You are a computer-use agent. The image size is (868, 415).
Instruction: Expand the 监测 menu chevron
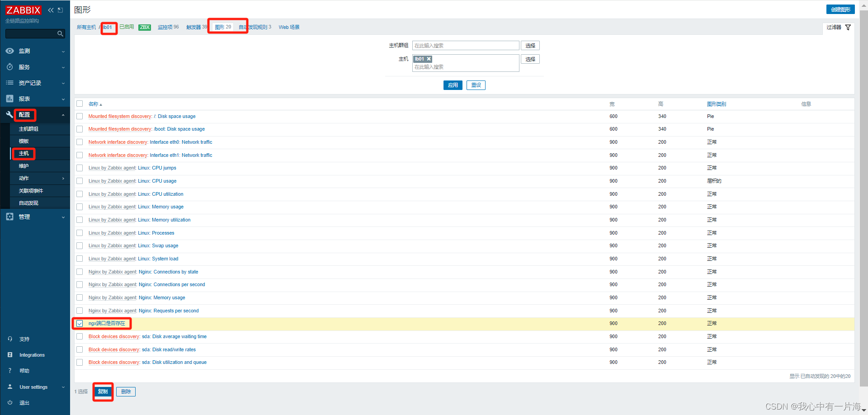63,52
